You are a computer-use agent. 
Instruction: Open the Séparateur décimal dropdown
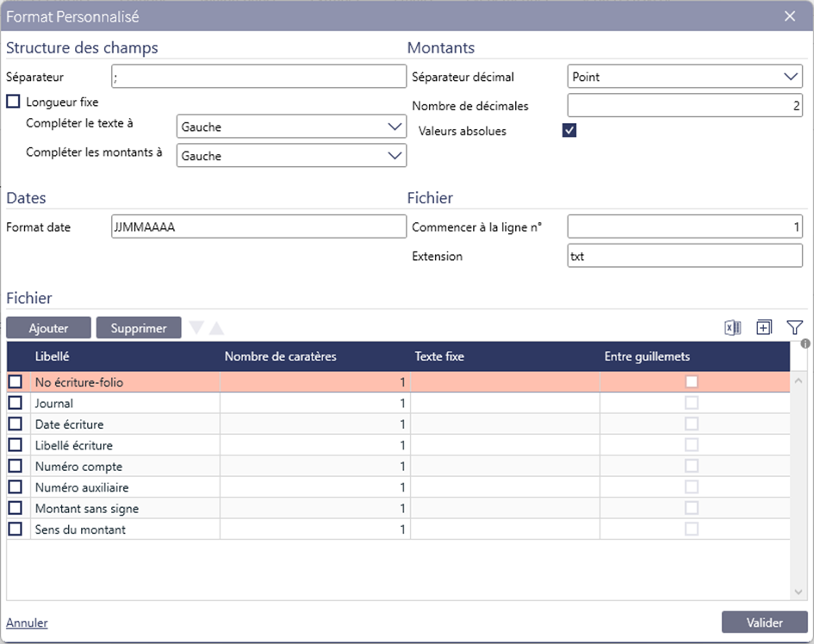pyautogui.click(x=685, y=77)
